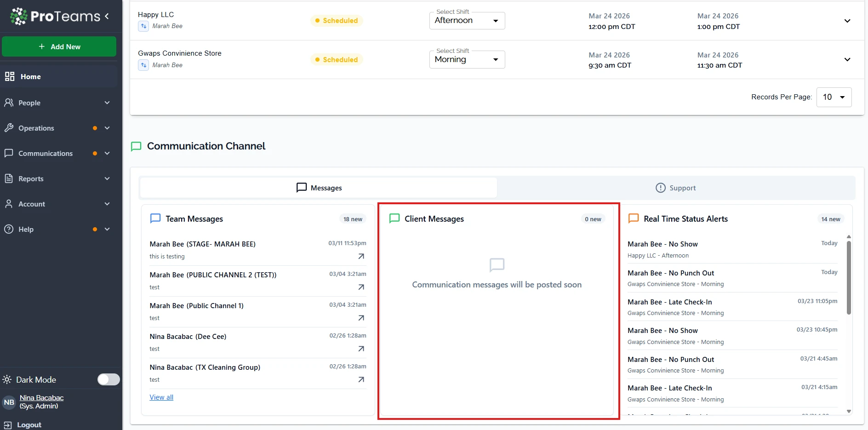Expand the Happy LLC row chevron
Image resolution: width=868 pixels, height=430 pixels.
click(x=847, y=21)
